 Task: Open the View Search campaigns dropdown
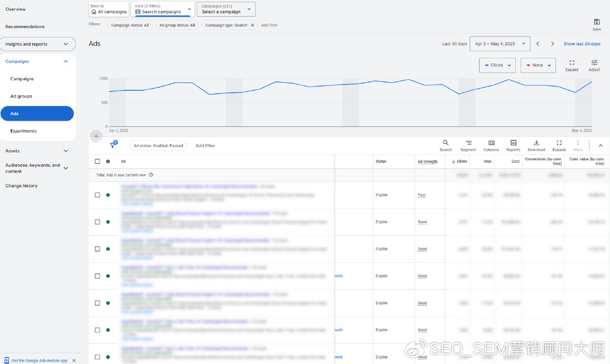tap(163, 10)
